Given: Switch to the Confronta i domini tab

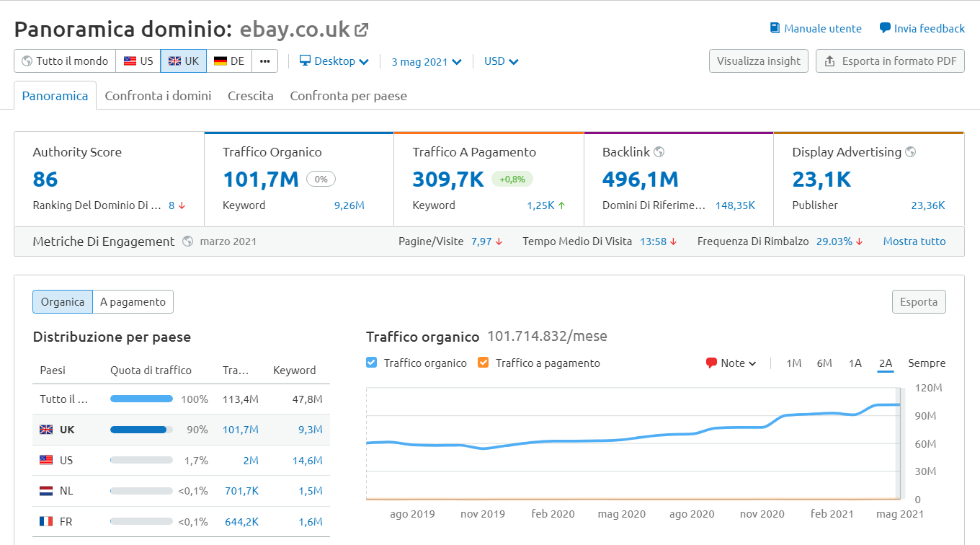Looking at the screenshot, I should click(x=158, y=95).
